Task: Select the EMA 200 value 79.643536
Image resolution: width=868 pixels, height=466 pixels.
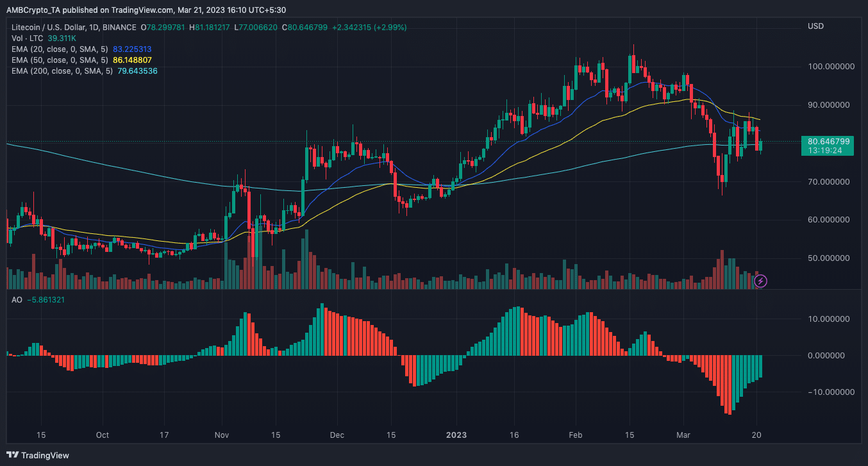Action: pyautogui.click(x=137, y=71)
